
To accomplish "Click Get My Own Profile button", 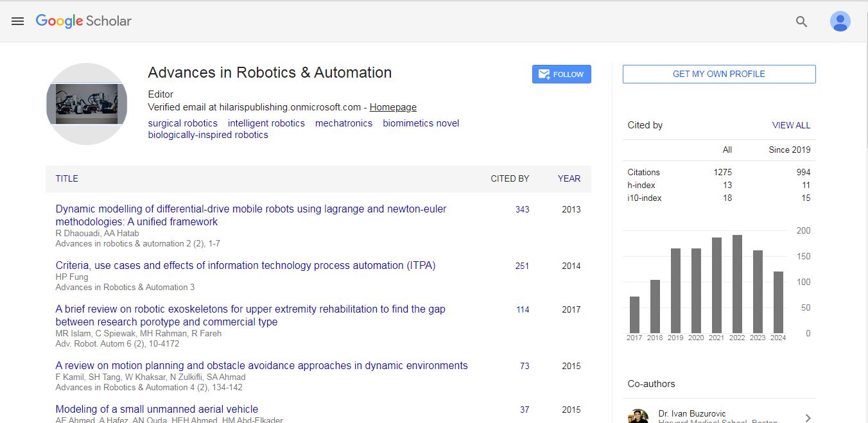I will (718, 74).
